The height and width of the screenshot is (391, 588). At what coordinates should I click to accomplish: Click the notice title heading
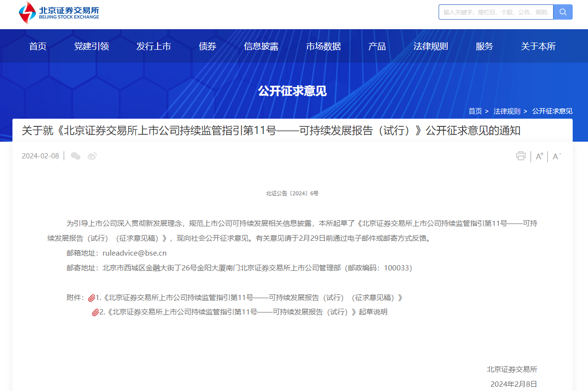point(271,130)
